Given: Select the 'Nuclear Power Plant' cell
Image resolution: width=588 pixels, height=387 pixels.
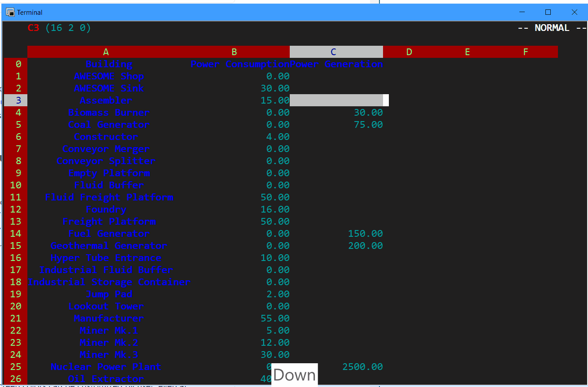Looking at the screenshot, I should pyautogui.click(x=106, y=367).
